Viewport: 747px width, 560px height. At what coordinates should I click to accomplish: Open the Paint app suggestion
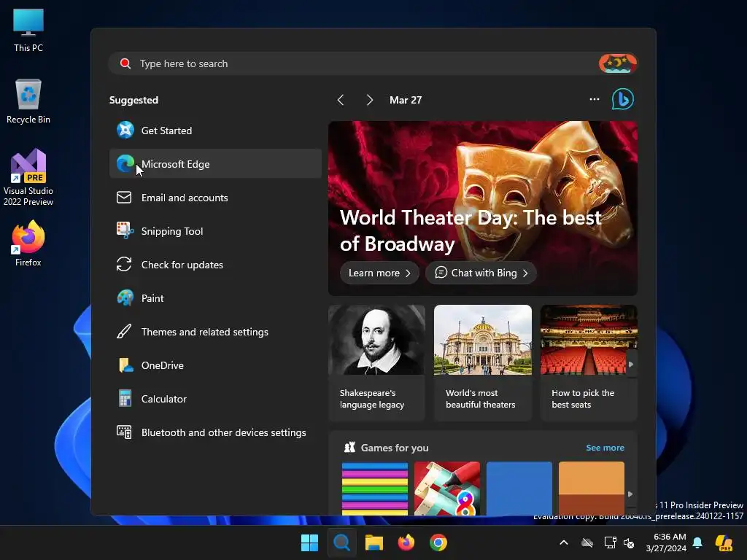coord(215,298)
